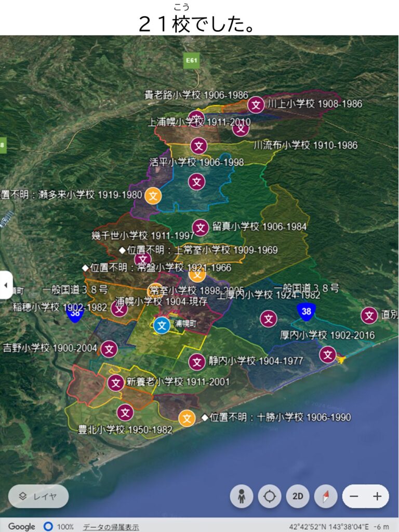399x532 pixels.
Task: Click the 川上小学校 school marker
Action: (x=255, y=105)
